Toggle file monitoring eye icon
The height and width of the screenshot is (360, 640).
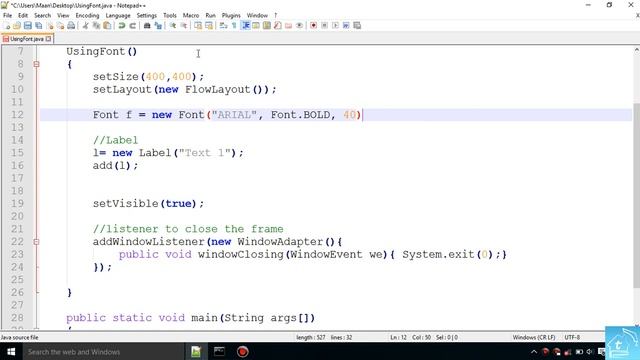[299, 25]
